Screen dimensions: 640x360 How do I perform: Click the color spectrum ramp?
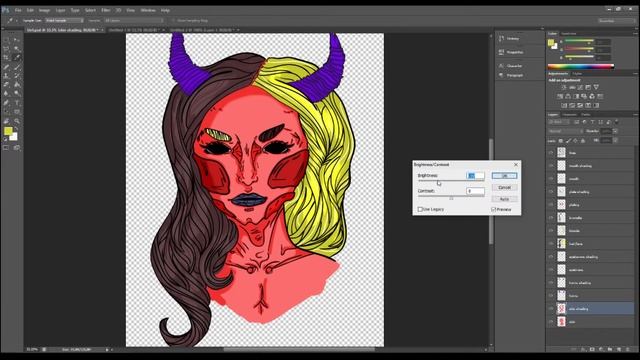click(x=581, y=67)
